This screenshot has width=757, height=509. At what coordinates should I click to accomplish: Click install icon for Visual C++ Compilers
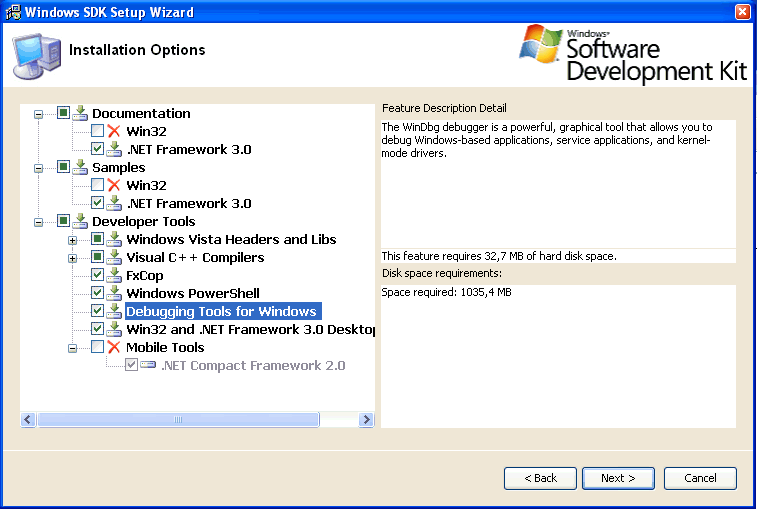114,257
